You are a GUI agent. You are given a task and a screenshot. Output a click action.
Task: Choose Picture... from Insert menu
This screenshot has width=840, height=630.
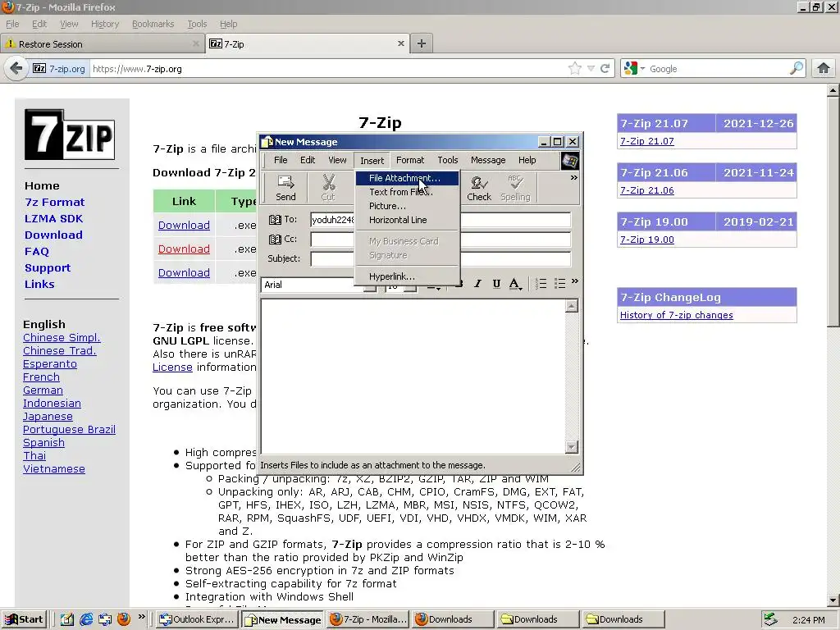(407, 206)
